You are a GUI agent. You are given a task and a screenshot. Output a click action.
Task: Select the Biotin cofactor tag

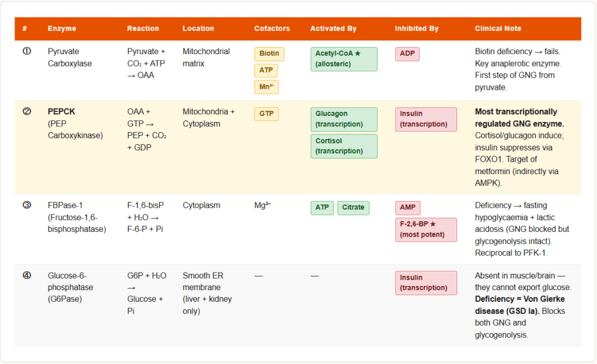point(269,54)
